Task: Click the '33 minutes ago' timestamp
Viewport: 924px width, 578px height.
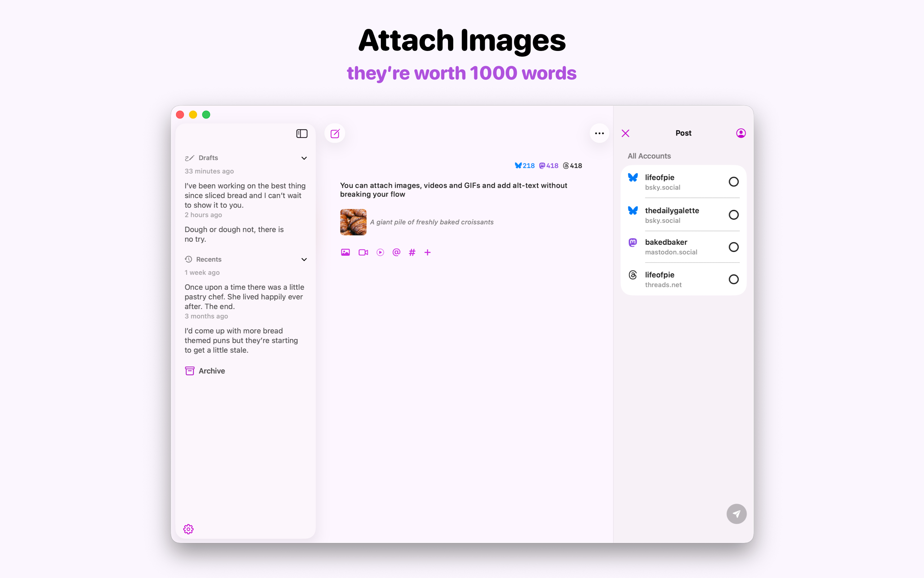Action: point(209,171)
